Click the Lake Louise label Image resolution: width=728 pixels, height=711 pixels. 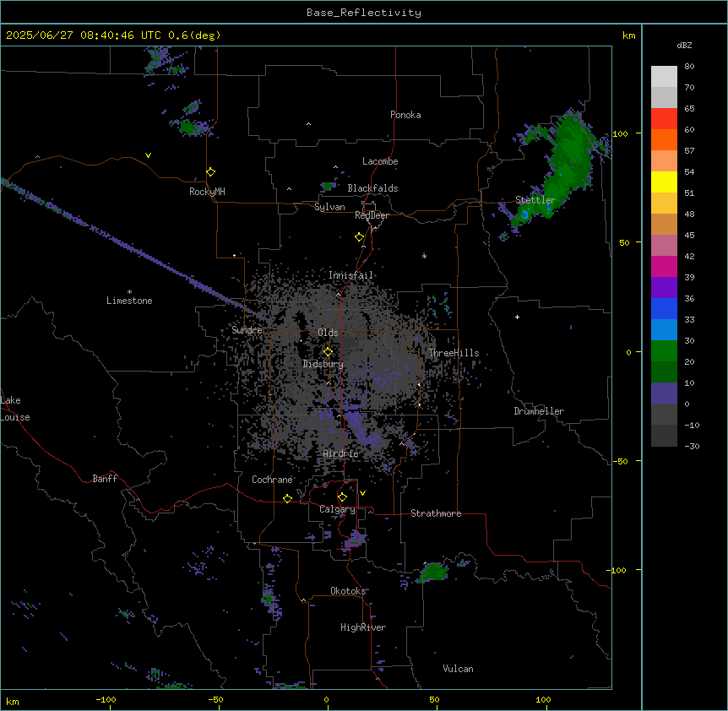[x=15, y=409]
